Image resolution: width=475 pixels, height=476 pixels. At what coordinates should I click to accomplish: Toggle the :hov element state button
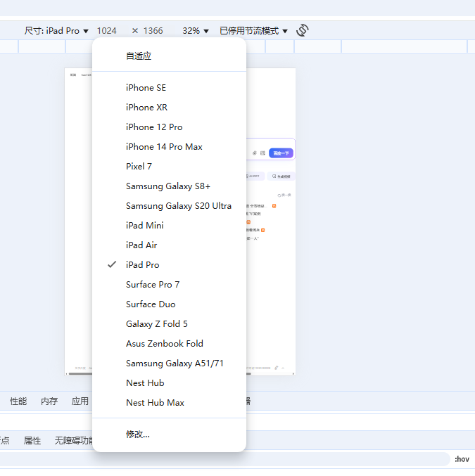462,459
